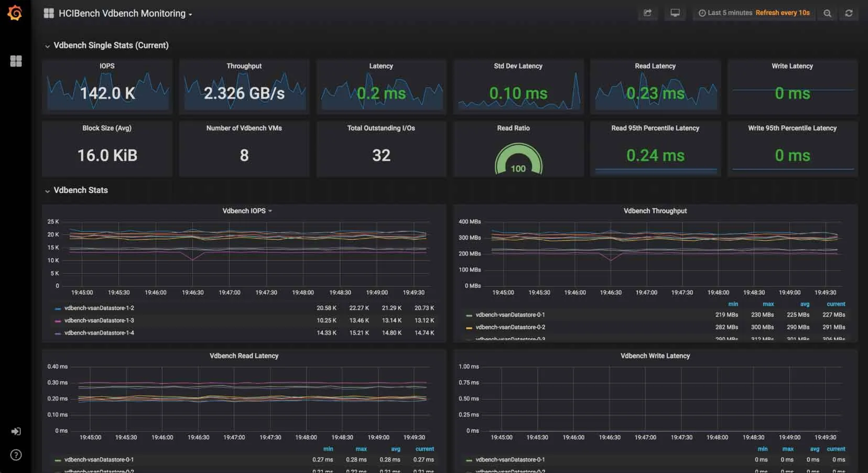Toggle vdbench-vsanDatastore-0-2 series in Throughput legend
Screen dimensions: 868x473
pyautogui.click(x=510, y=327)
